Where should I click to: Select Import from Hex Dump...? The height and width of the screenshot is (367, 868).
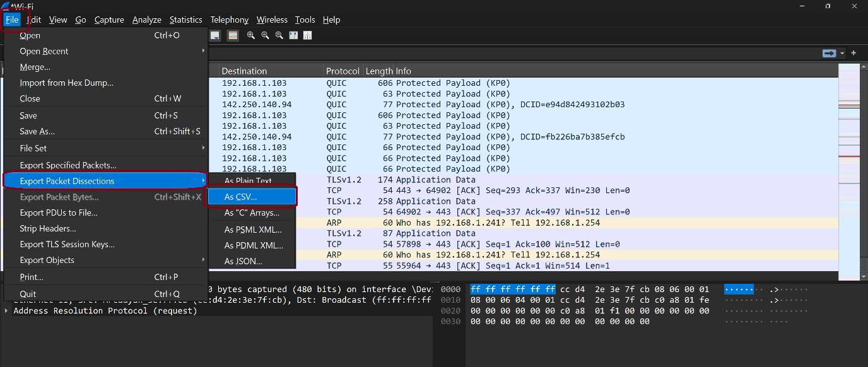click(106, 83)
